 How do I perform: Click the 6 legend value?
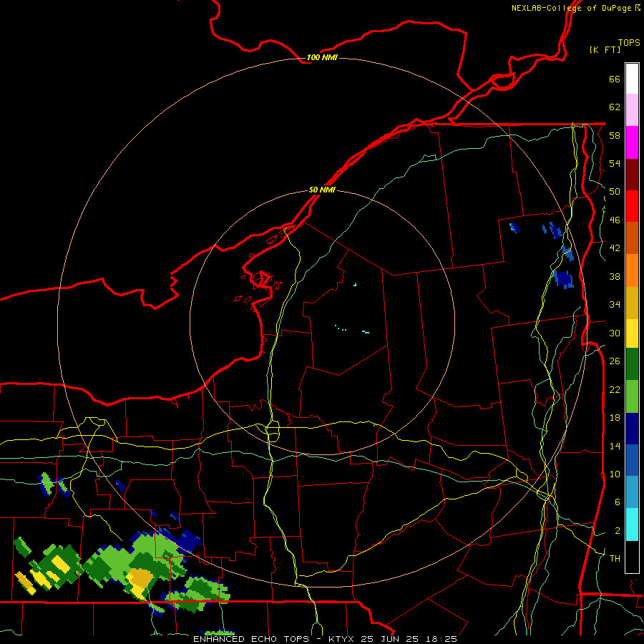coord(617,502)
